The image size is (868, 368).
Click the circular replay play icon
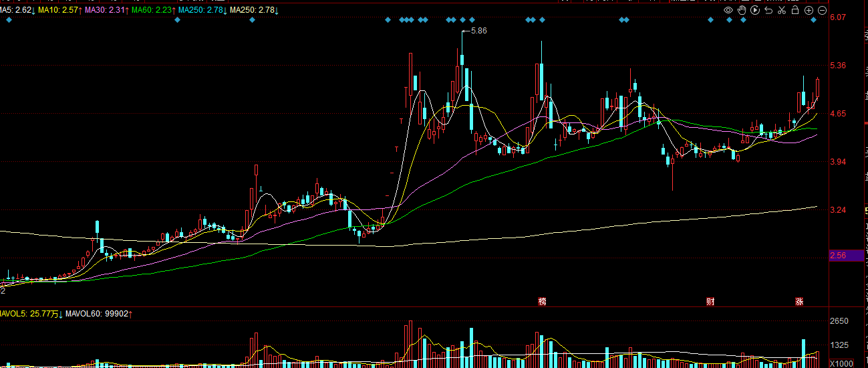click(755, 11)
